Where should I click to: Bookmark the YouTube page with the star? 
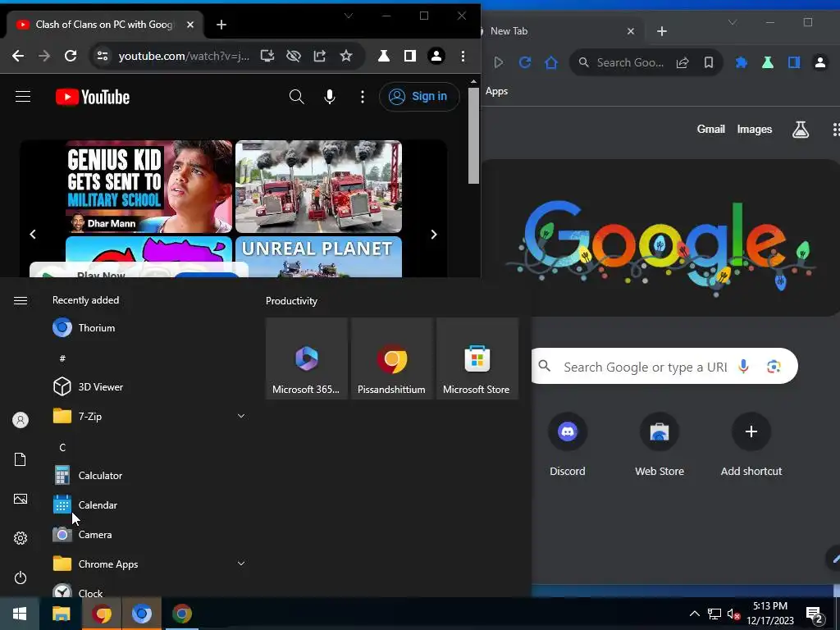(346, 56)
